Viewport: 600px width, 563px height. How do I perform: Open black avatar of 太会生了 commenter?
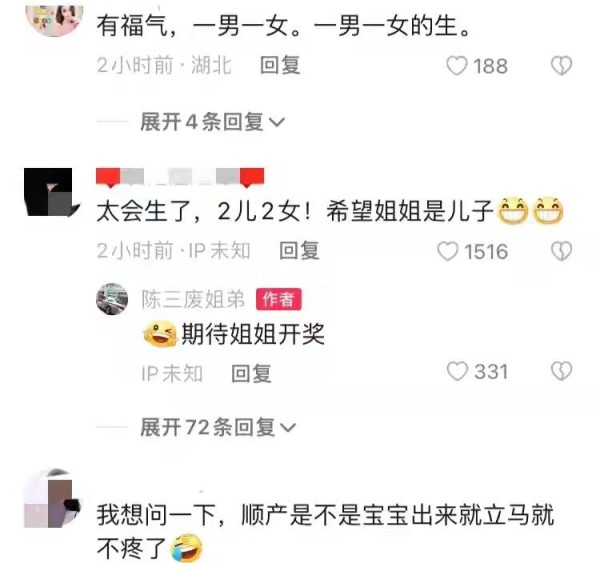51,192
